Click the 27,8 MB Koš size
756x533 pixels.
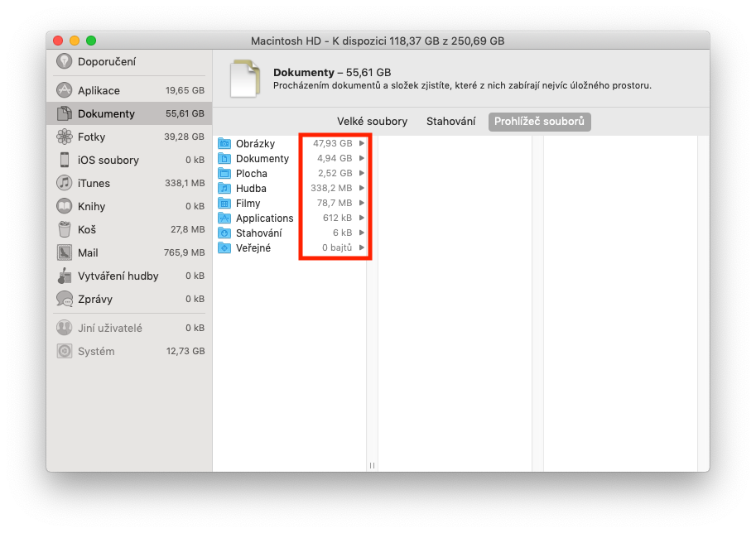coord(188,229)
